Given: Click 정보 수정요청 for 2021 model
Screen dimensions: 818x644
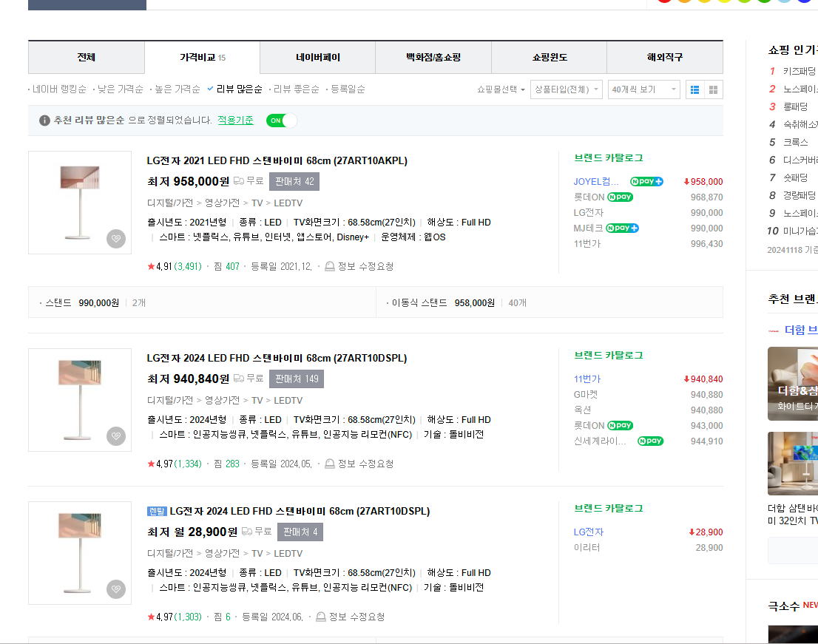Looking at the screenshot, I should tap(365, 266).
